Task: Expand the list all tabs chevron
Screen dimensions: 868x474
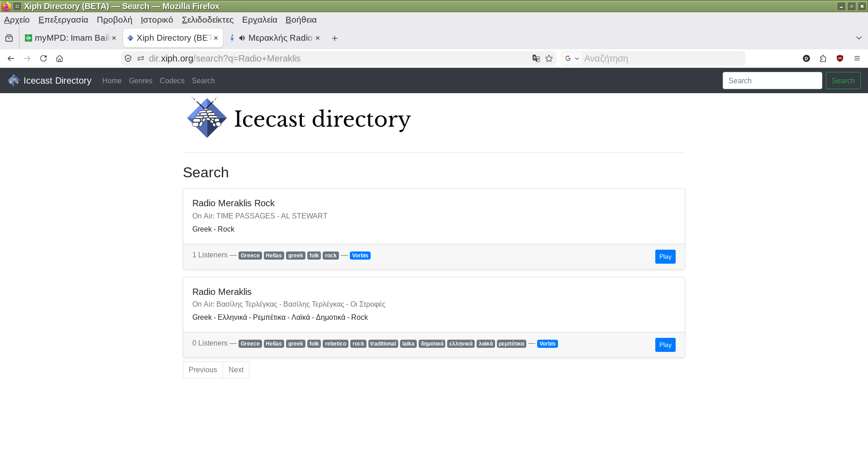Action: pos(858,38)
